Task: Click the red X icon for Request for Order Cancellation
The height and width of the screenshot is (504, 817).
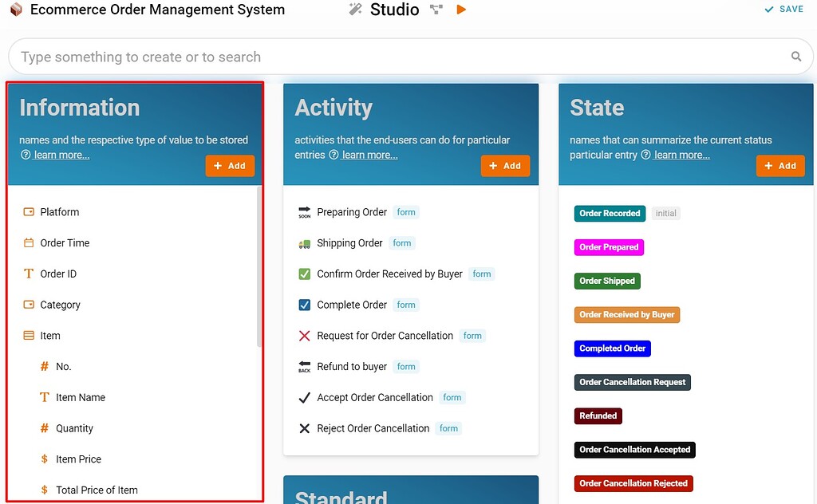Action: [304, 336]
